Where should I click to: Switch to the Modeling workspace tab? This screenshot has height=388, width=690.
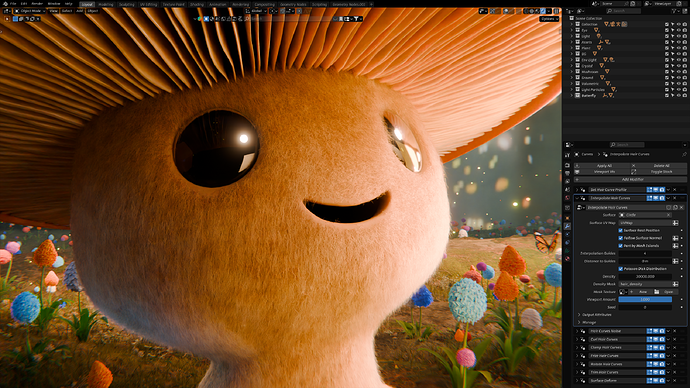point(106,4)
